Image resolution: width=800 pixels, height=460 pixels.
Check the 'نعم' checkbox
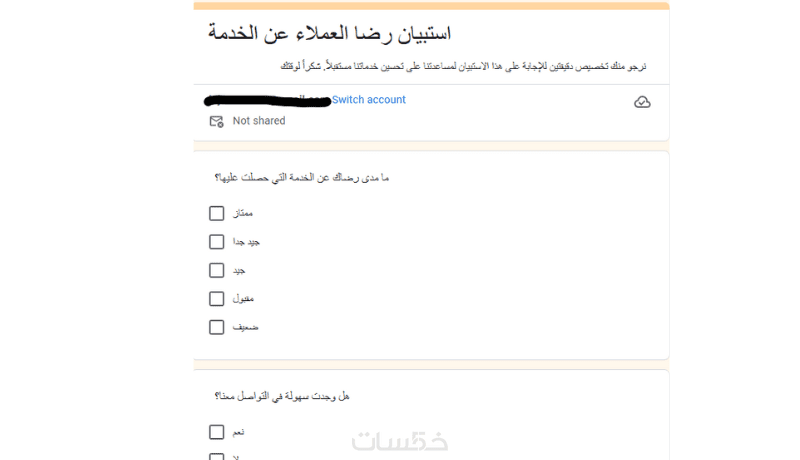(x=216, y=432)
